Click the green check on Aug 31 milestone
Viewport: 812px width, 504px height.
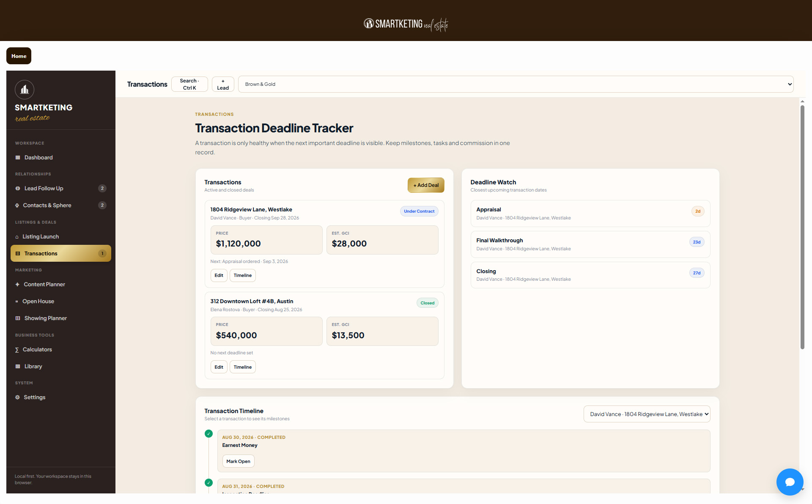(208, 482)
